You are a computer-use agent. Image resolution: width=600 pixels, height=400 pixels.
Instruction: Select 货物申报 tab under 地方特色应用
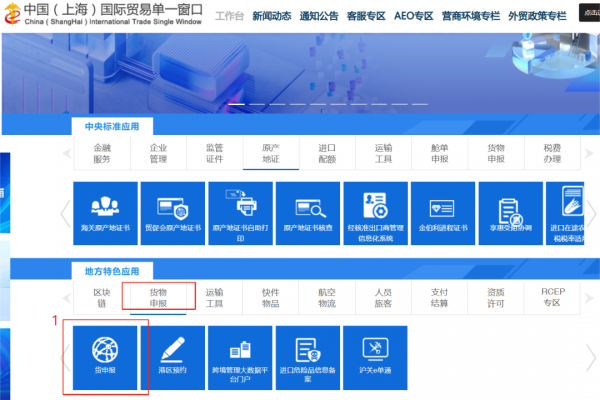point(158,298)
